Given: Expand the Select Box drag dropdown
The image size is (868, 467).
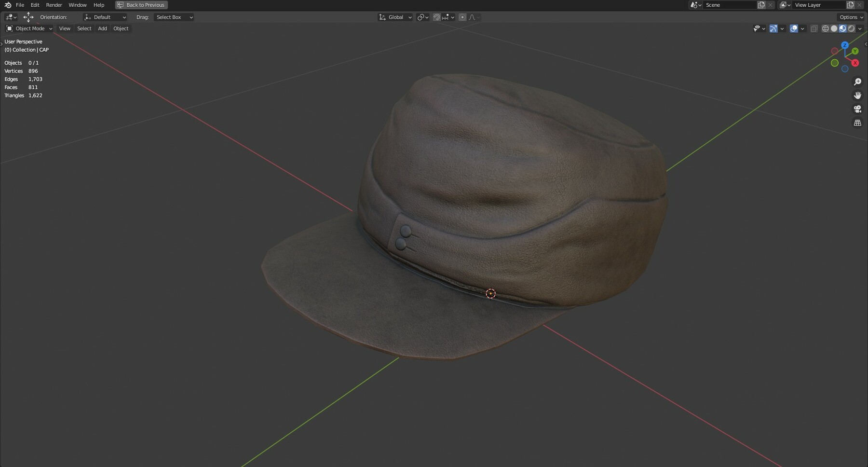Looking at the screenshot, I should click(173, 17).
